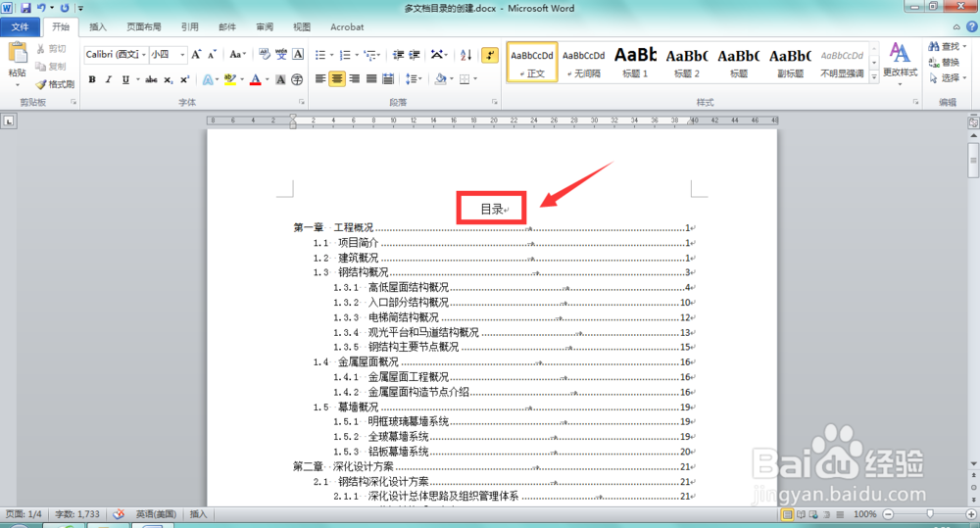Click the Undo arrow in Quick Access Toolbar

pyautogui.click(x=41, y=8)
